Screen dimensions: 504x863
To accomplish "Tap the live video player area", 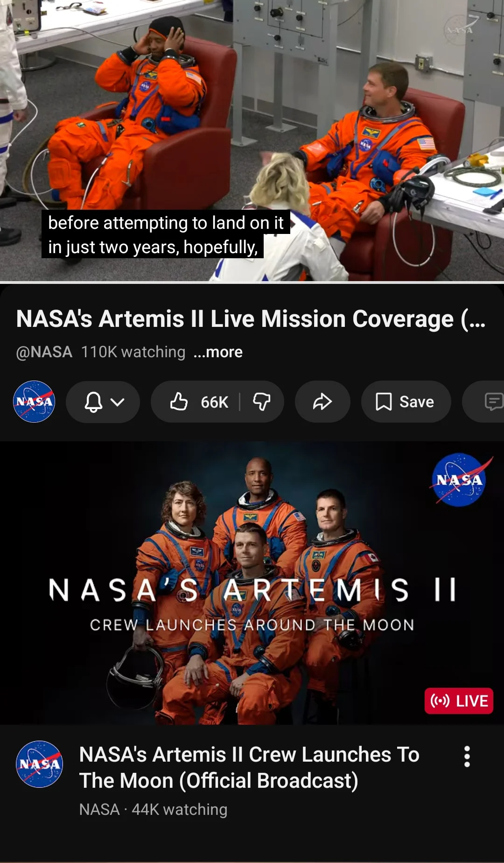I will (252, 140).
